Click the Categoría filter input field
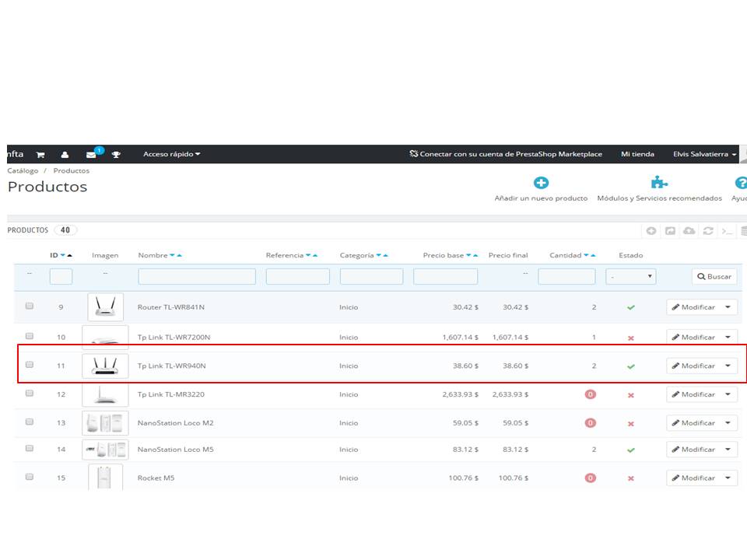The width and height of the screenshot is (747, 560). click(372, 277)
